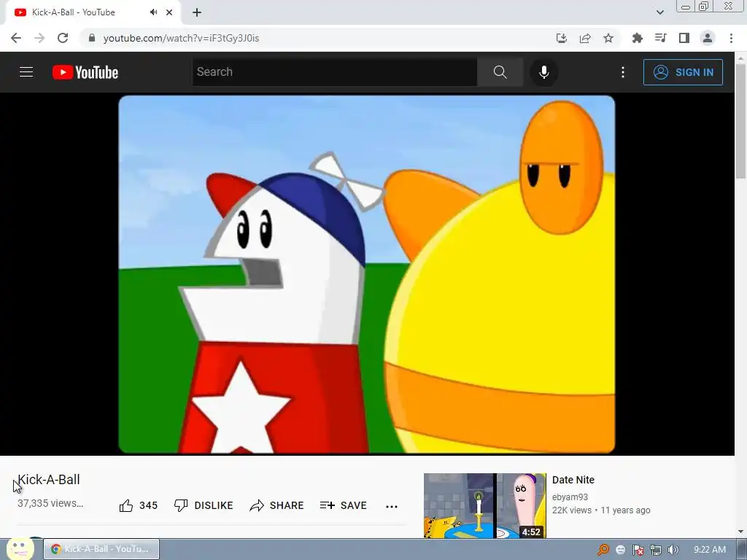Open ebyam93 channel link

click(x=570, y=497)
